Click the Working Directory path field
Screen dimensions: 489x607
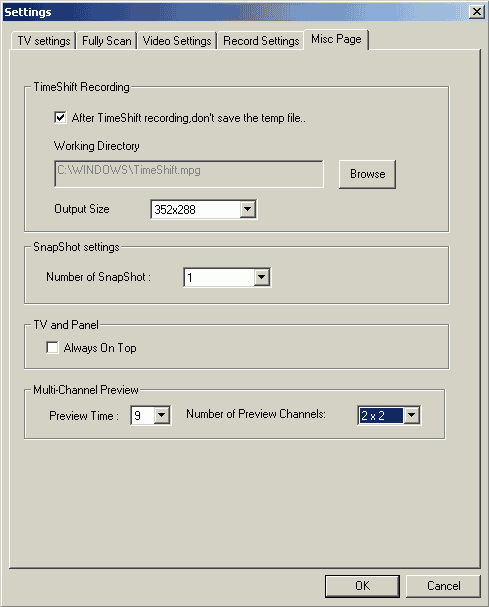(189, 174)
